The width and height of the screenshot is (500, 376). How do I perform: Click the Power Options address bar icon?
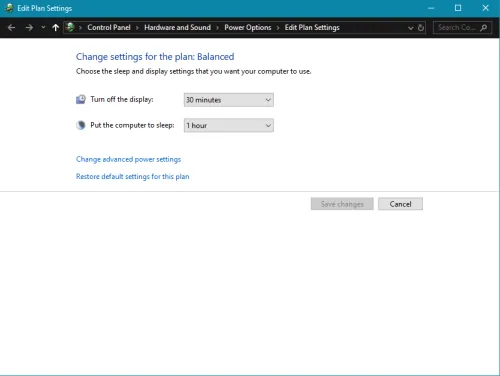click(x=70, y=27)
